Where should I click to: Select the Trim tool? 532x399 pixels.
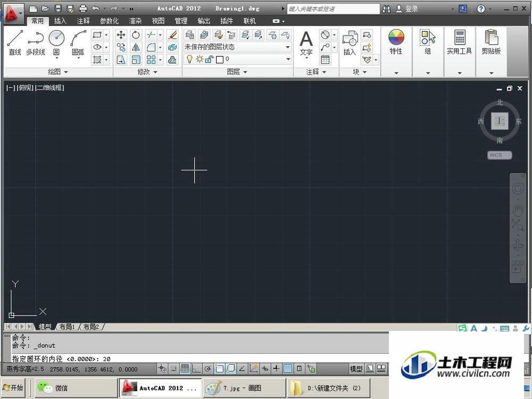tap(151, 35)
